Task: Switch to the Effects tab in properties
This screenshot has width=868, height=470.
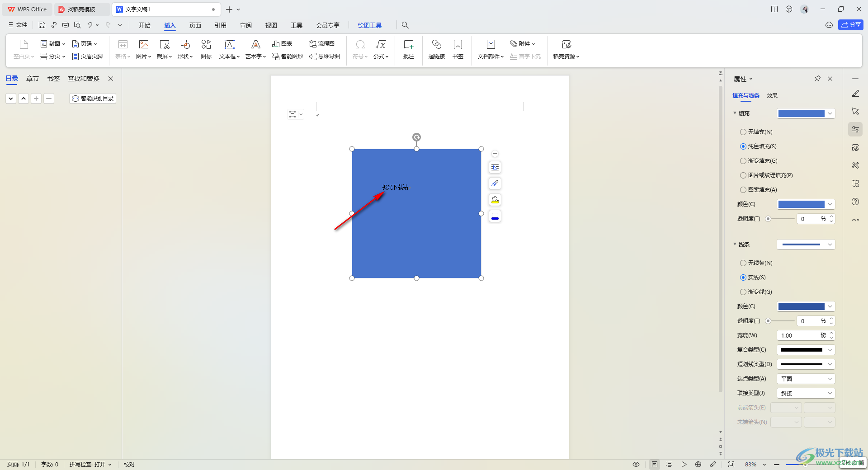Action: coord(772,96)
